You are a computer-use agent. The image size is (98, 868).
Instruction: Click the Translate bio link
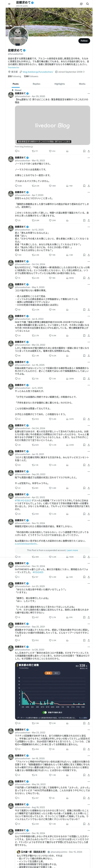coord(14,67)
